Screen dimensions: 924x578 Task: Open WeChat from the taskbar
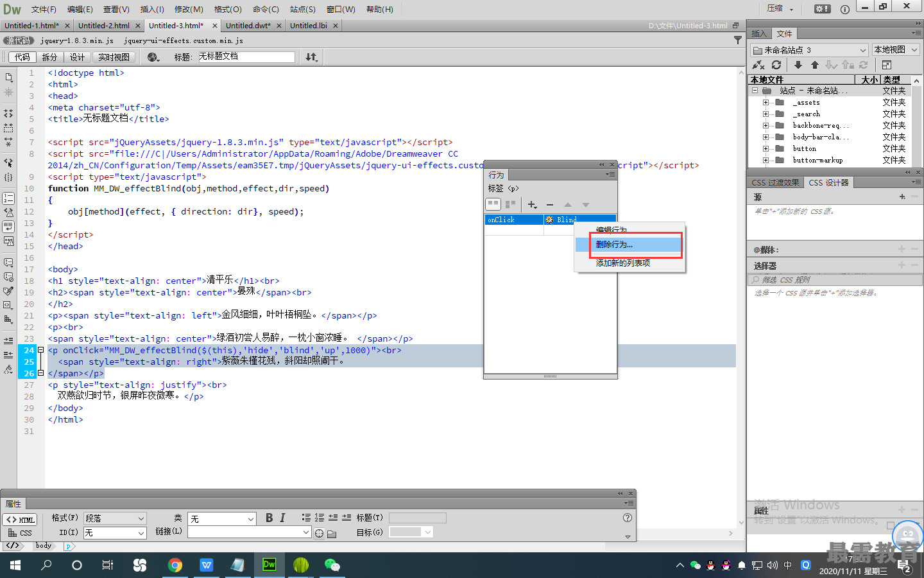pos(332,565)
